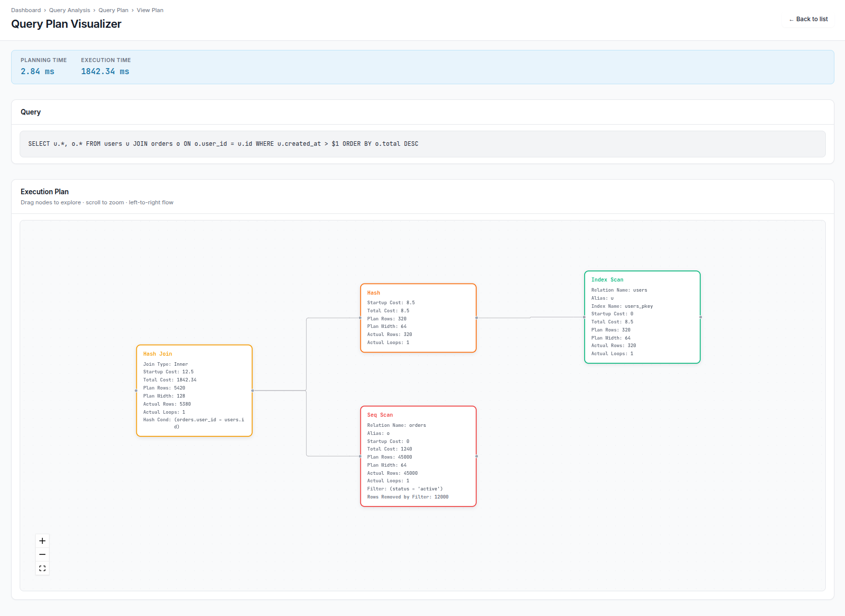Select the orange Hash node
Image resolution: width=845 pixels, height=616 pixels.
(418, 318)
